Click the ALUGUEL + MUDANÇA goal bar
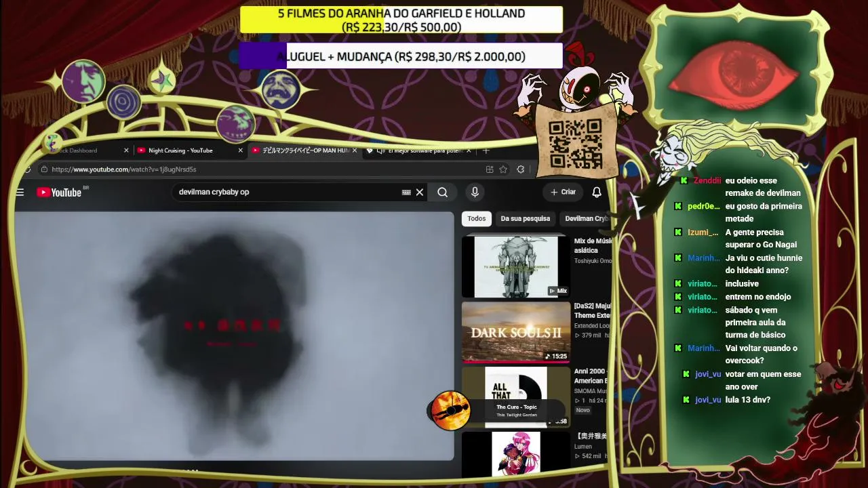The width and height of the screenshot is (868, 488). tap(401, 56)
